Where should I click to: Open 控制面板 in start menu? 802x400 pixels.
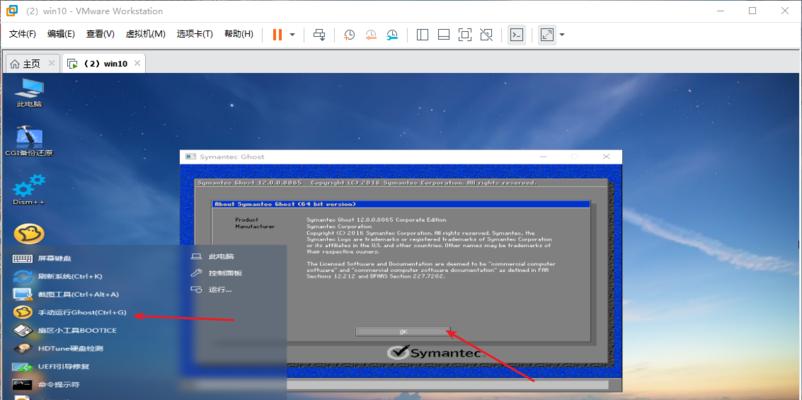tap(216, 273)
